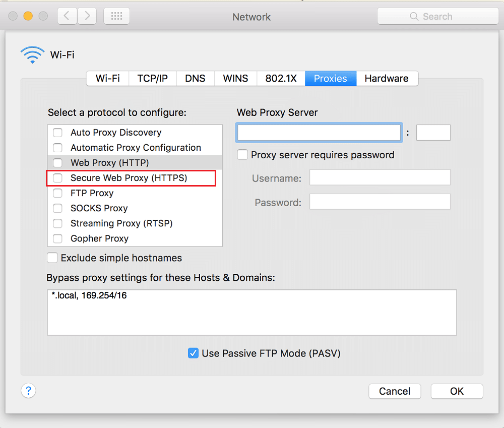Uncheck Use Passive FTP Mode (PASV)
The height and width of the screenshot is (428, 504).
pyautogui.click(x=193, y=353)
